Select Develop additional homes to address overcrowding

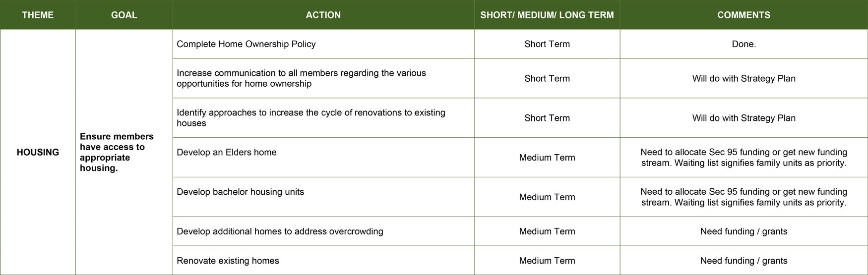280,231
